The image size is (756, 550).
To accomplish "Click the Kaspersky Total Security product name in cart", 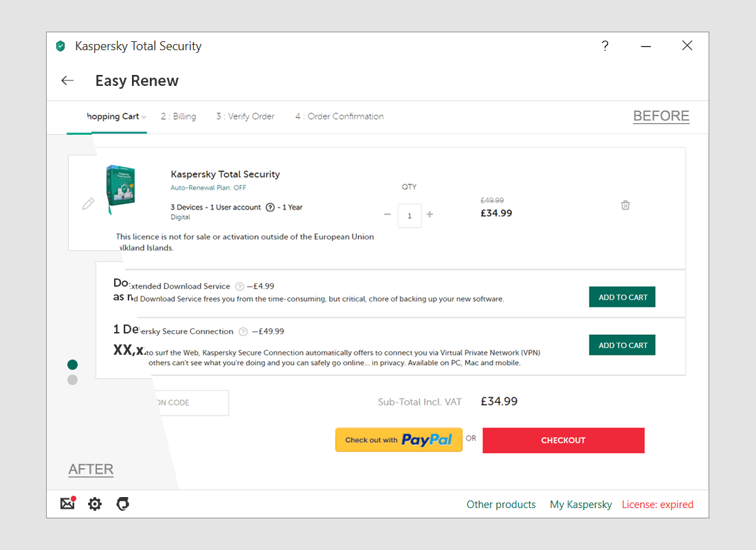I will click(x=225, y=174).
